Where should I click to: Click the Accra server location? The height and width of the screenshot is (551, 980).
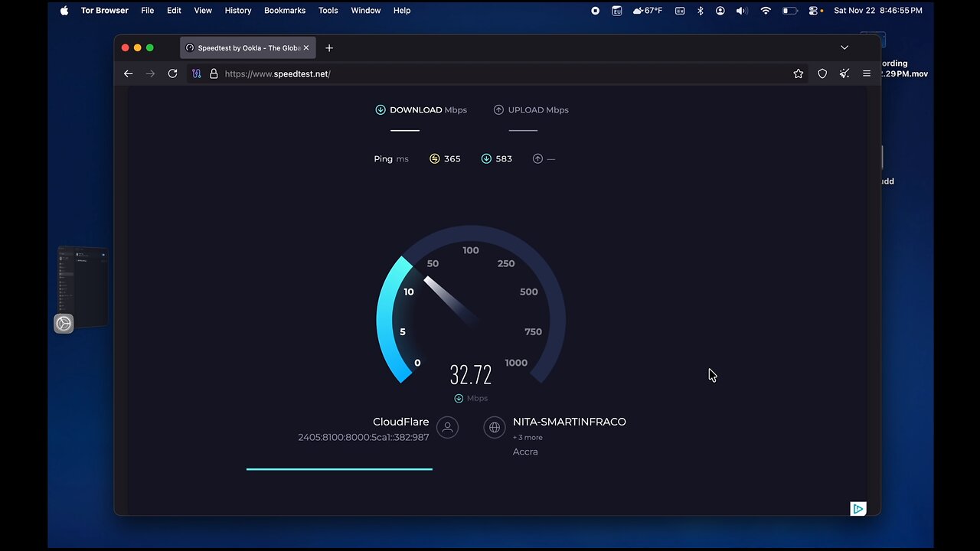(x=525, y=452)
